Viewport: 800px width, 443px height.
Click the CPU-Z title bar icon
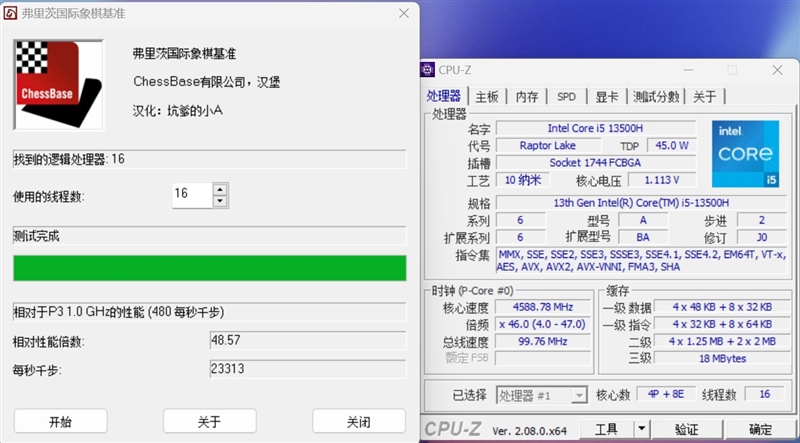point(428,69)
